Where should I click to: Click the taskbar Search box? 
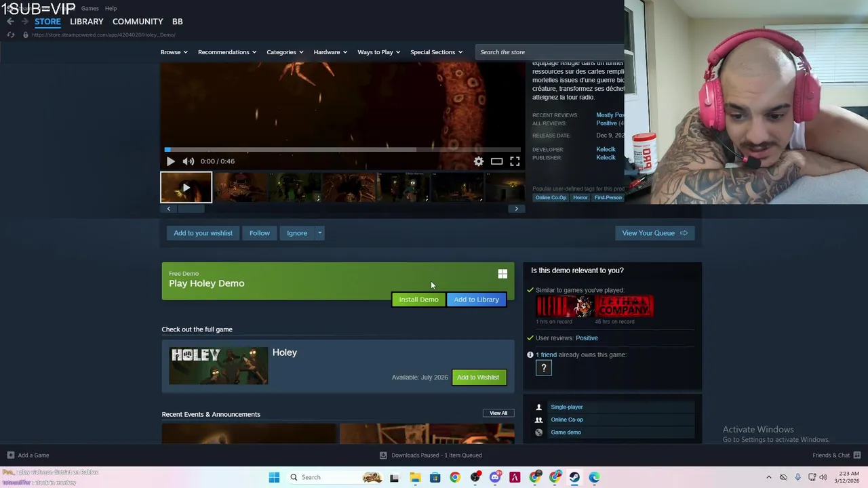coord(335,477)
